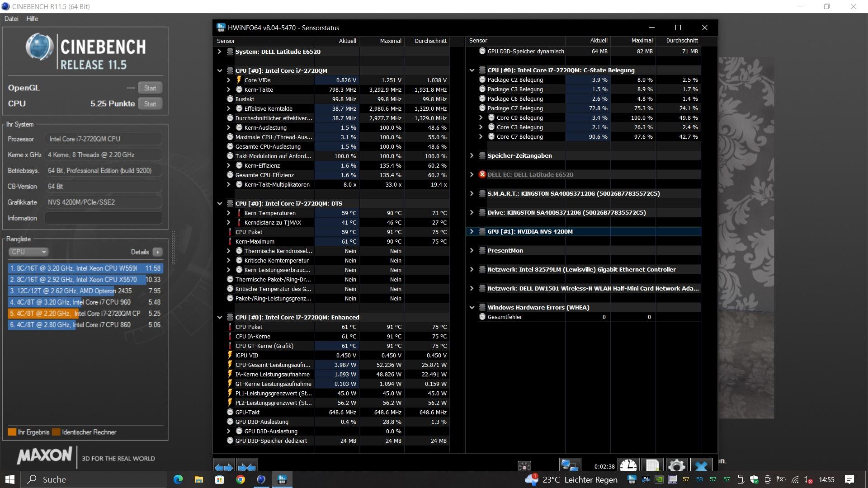Expand the Kern-Temperaturen row
Screen dimensions: 868x488
[x=228, y=213]
